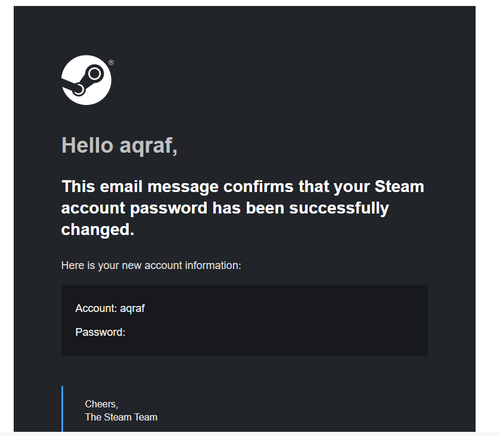Click the white margin right of the email
Viewport: 500px width, 436px height.
coord(488,217)
